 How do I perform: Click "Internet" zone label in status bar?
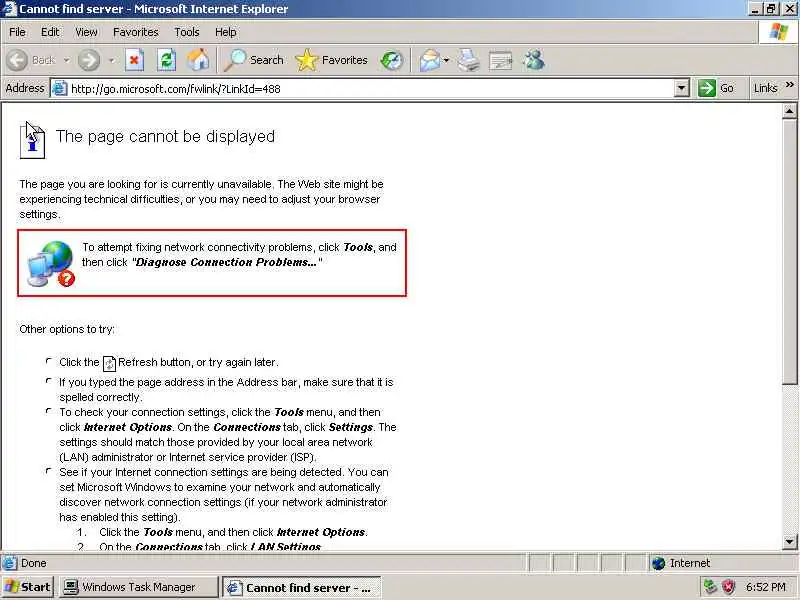coord(690,563)
